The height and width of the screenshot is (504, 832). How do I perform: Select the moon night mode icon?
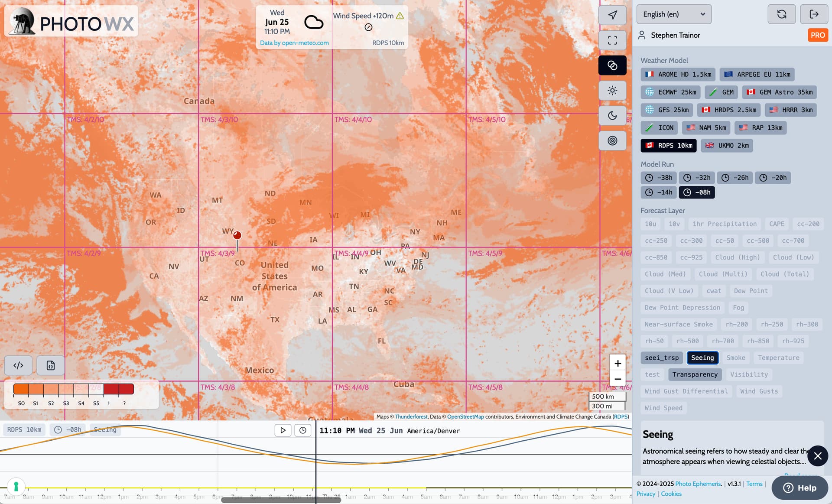[612, 116]
